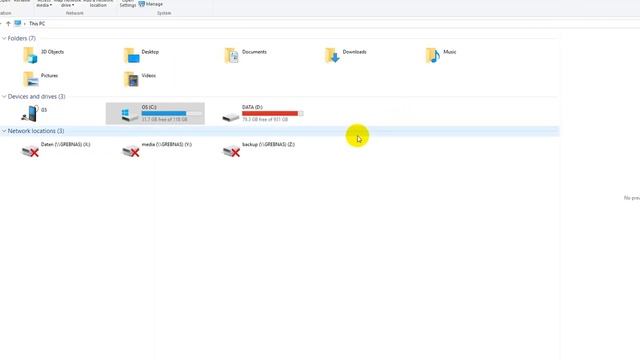Click This PC in the address bar
Viewport: 640px width, 360px height.
click(x=37, y=24)
